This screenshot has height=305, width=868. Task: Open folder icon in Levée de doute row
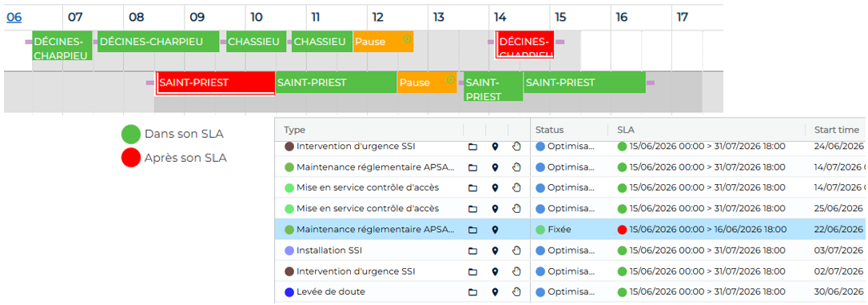[472, 292]
